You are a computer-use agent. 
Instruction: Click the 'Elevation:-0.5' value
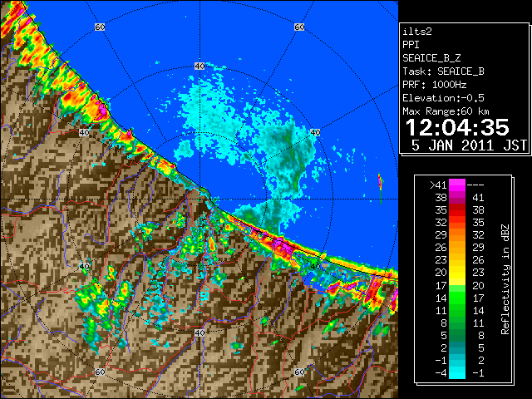point(443,98)
